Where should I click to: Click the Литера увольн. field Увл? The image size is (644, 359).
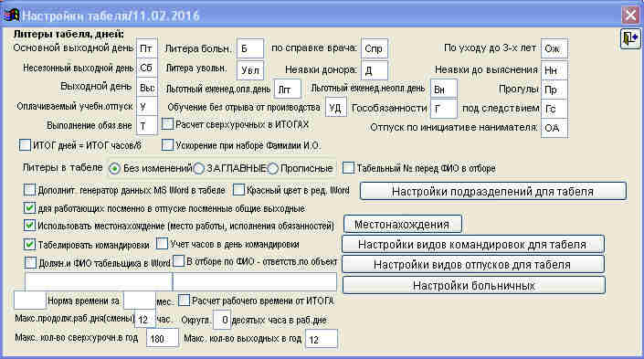click(250, 70)
